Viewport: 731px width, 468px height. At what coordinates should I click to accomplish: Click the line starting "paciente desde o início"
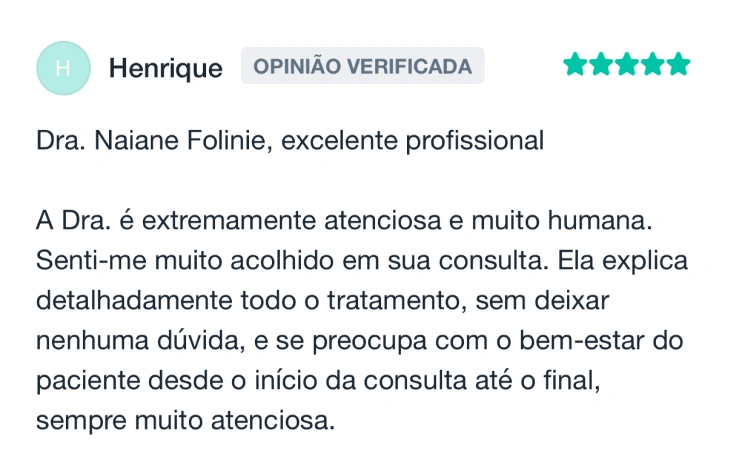[325, 380]
